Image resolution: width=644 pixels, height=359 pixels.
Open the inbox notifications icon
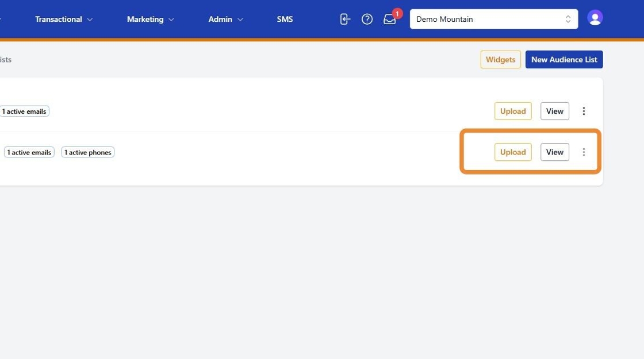click(389, 20)
